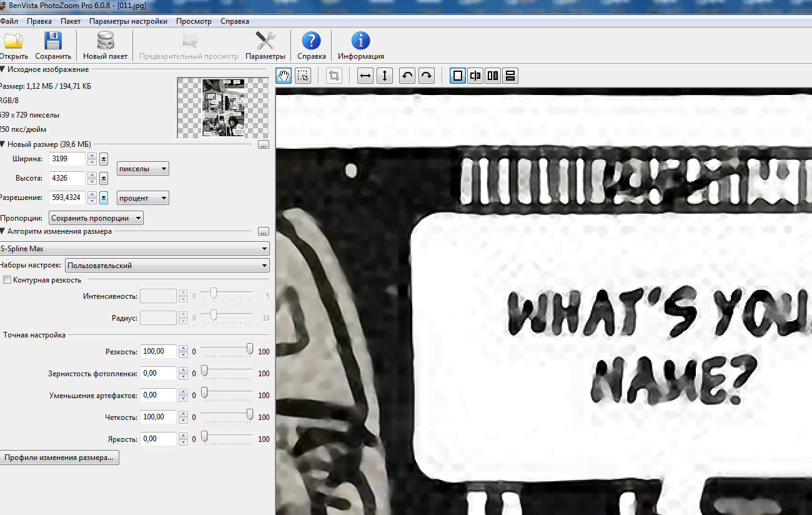Open Параметры wrench-and-screwdriver icon
The image size is (812, 515).
[x=265, y=41]
